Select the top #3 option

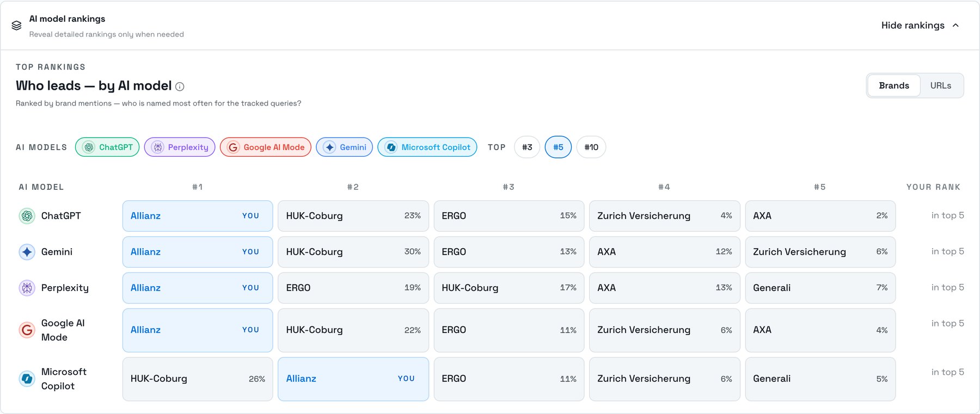click(x=527, y=147)
